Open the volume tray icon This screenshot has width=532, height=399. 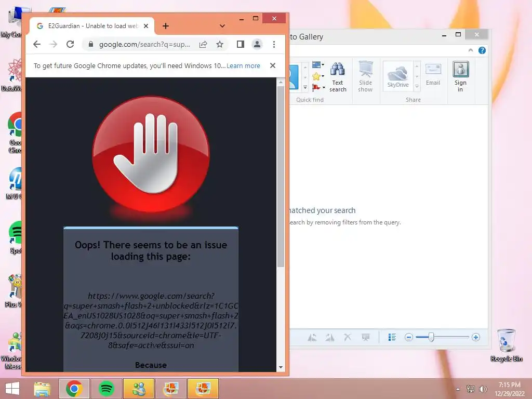pyautogui.click(x=483, y=389)
